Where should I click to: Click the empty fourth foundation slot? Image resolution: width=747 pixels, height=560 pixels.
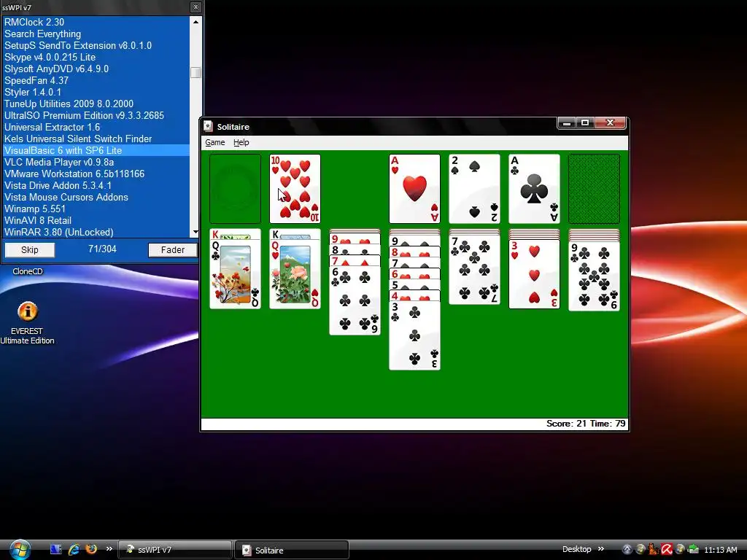pyautogui.click(x=594, y=189)
